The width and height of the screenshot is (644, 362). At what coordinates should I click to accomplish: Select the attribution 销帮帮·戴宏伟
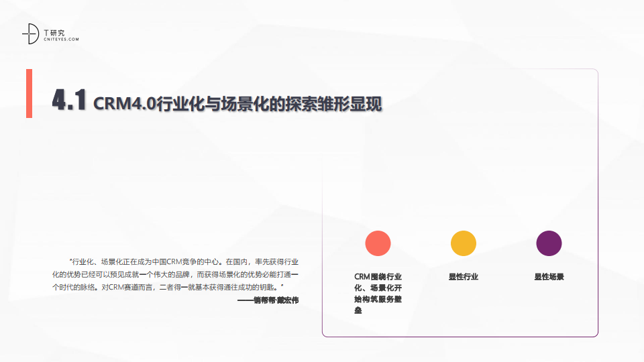click(268, 300)
